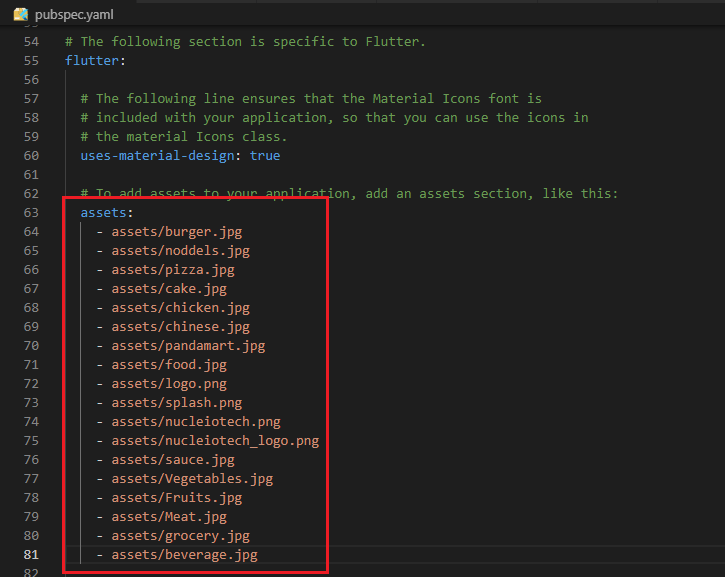Click the assets key on line 63
The width and height of the screenshot is (725, 577).
(x=104, y=213)
